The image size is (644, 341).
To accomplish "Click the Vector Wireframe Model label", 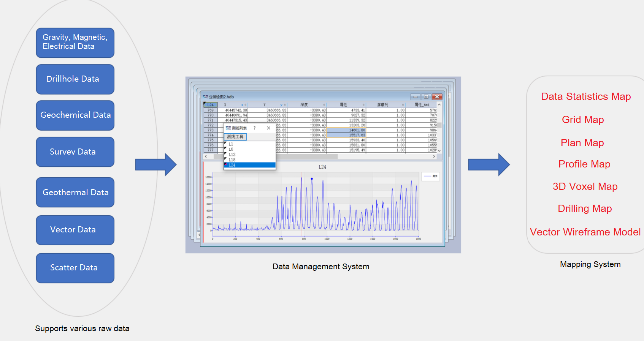I will pyautogui.click(x=585, y=232).
